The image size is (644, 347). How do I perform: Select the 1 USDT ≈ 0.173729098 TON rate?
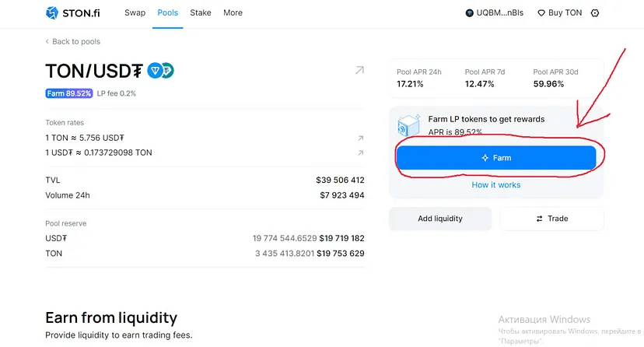pos(99,152)
